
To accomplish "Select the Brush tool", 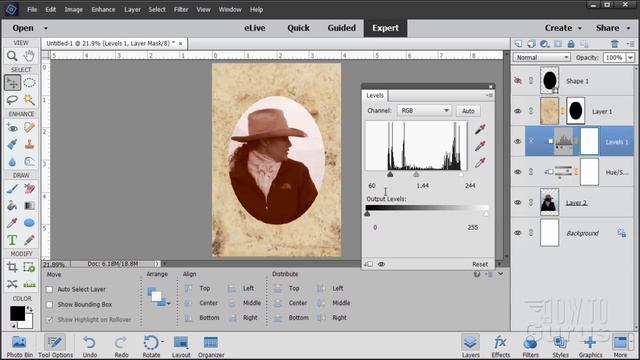I will [12, 189].
